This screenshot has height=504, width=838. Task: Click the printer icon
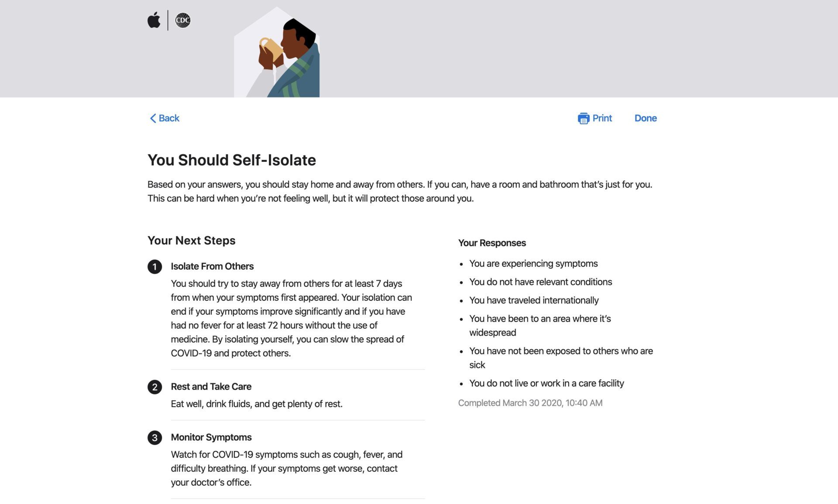584,118
